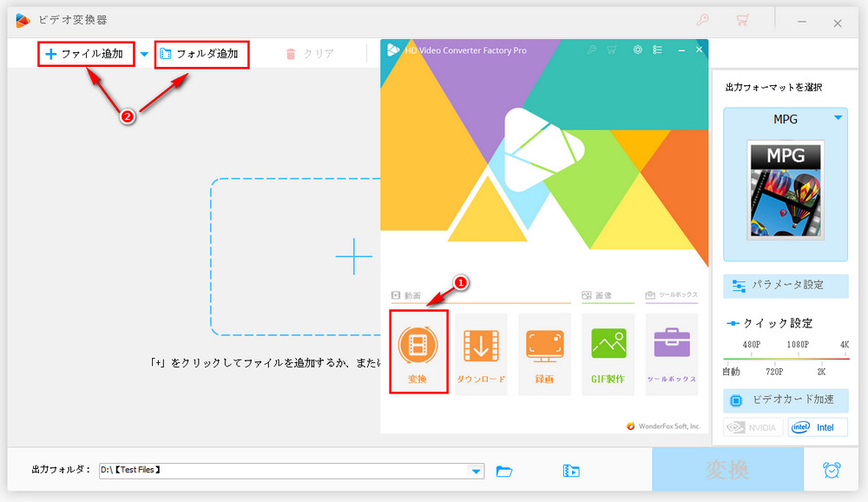868x502 pixels.
Task: Click the フォルダ追加 add folder button
Action: (x=201, y=54)
